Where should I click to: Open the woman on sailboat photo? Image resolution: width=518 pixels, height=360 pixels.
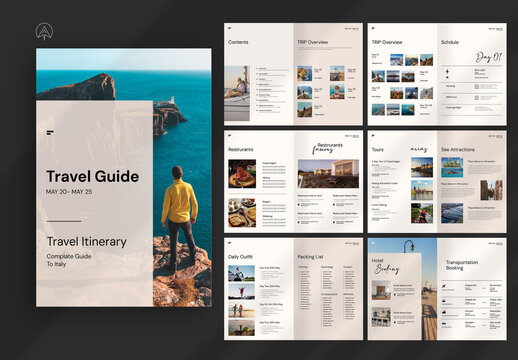pos(237,93)
